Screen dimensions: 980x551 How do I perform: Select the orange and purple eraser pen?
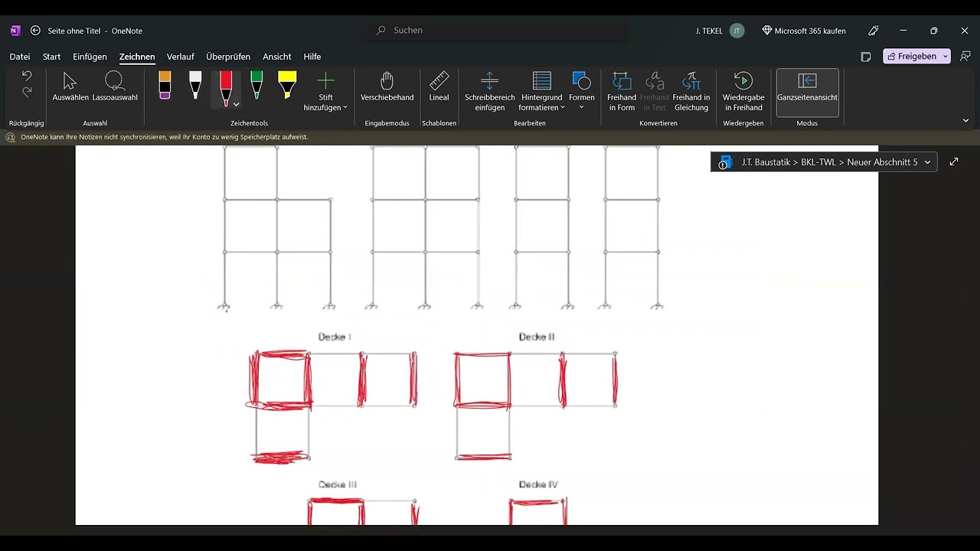pos(165,86)
